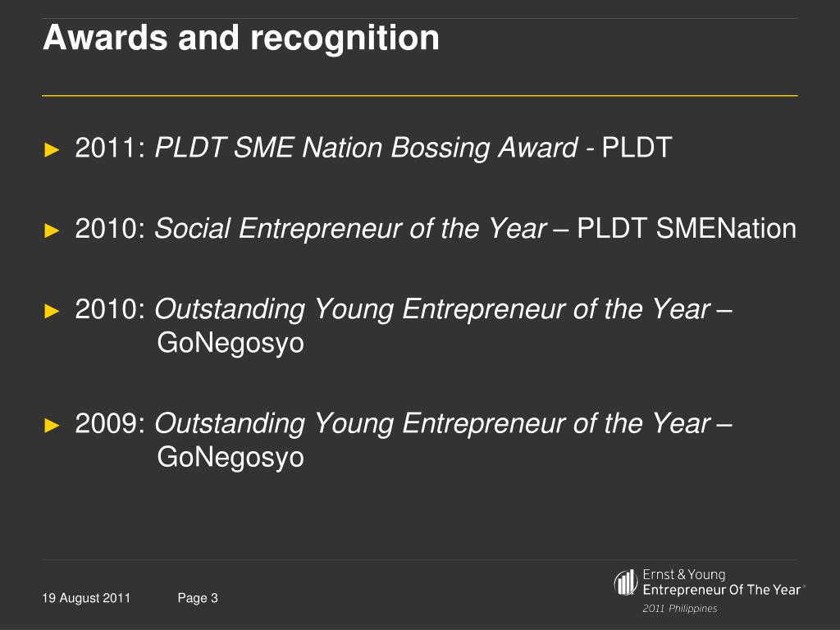Select 2010 "Outstanding Young Entrepreneur of the Year" text
Image resolution: width=840 pixels, height=630 pixels.
pyautogui.click(x=432, y=309)
